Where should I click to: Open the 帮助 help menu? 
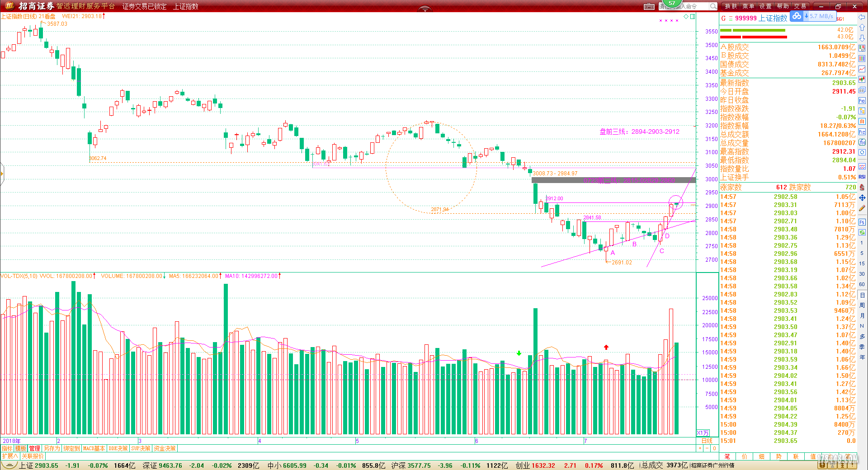(783, 6)
